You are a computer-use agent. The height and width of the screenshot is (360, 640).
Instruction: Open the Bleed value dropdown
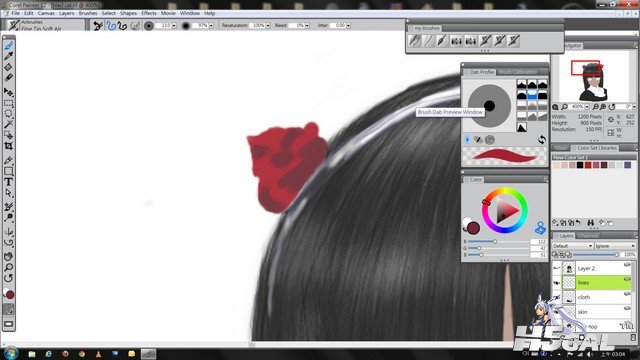307,25
